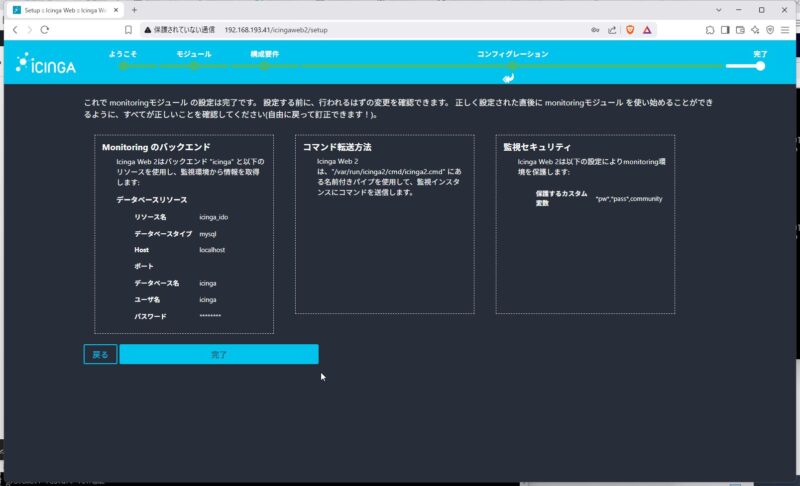Screen dimensions: 800x486
Task: Minimize the browser window
Action: coord(739,10)
